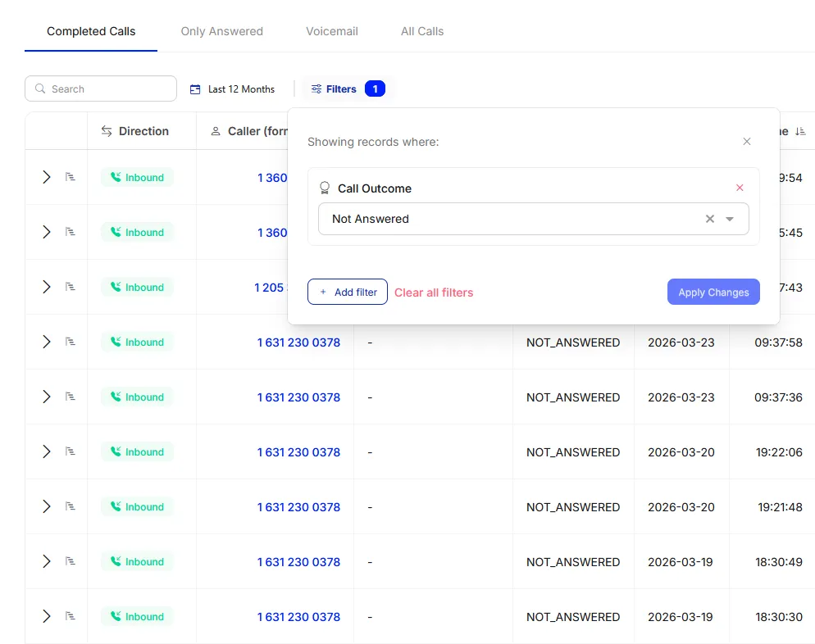Expand the 19:22:06 call row
The image size is (815, 644).
[x=46, y=451]
